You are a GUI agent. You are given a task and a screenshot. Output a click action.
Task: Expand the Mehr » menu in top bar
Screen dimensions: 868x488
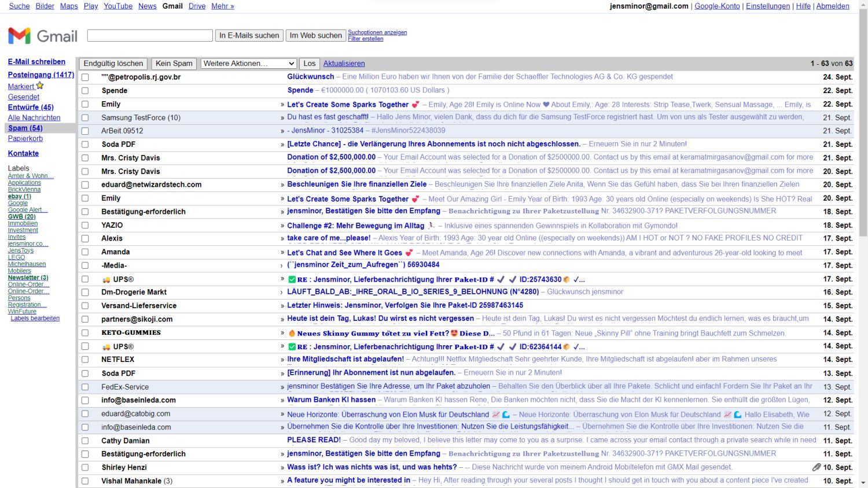click(222, 6)
